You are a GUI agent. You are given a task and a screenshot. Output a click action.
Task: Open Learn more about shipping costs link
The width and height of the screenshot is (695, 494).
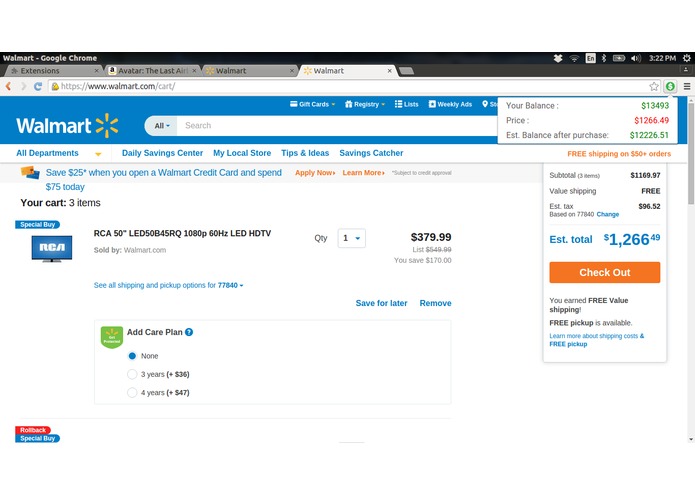point(597,340)
